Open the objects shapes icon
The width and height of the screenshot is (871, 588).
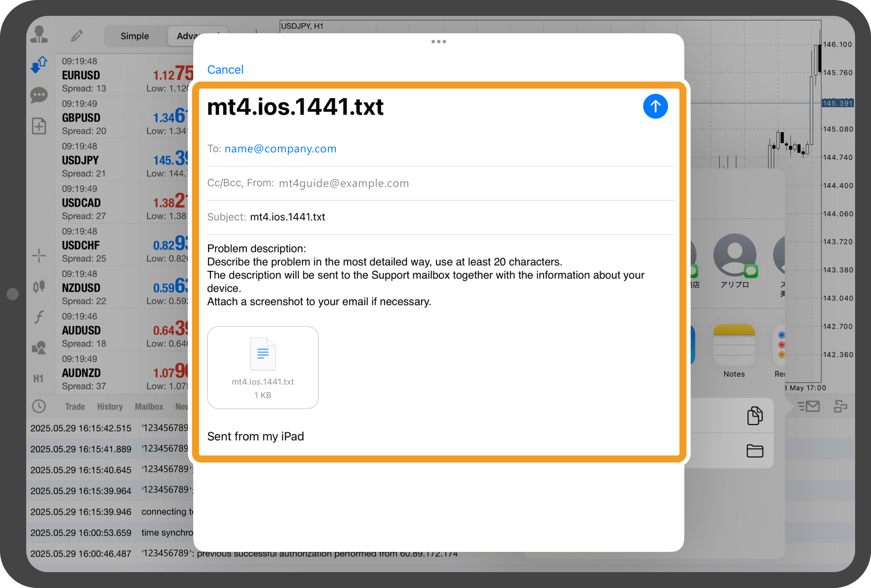39,348
